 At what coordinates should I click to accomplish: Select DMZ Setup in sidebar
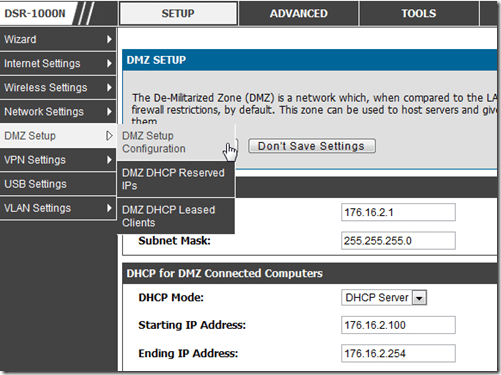pos(58,136)
